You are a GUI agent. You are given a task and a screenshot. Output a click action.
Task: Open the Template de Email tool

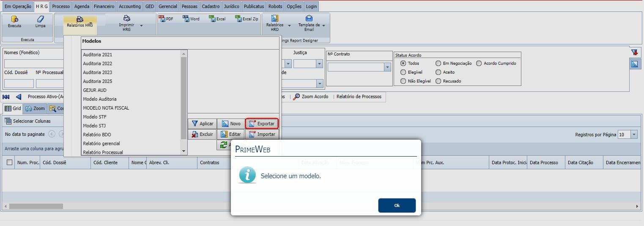[x=309, y=22]
